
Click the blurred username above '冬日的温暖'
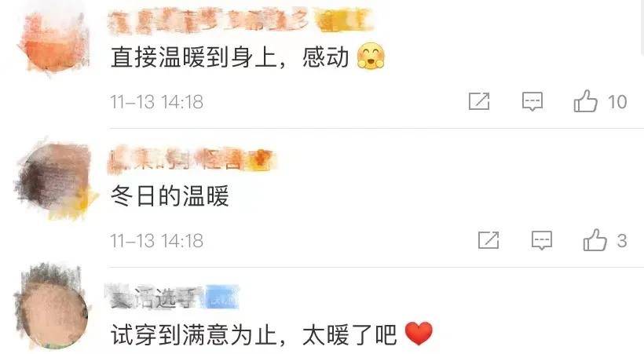click(x=175, y=159)
